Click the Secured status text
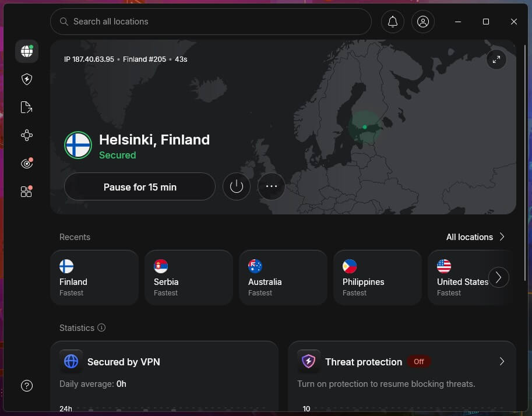The width and height of the screenshot is (532, 416). (x=117, y=156)
